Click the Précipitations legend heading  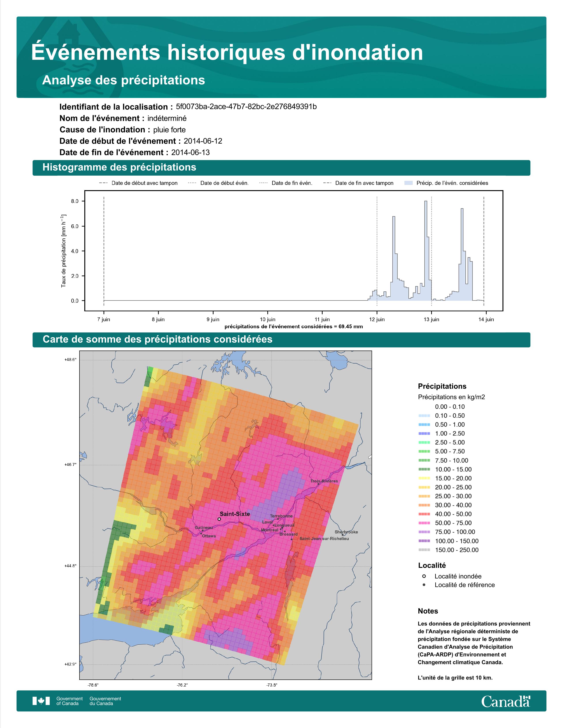(442, 386)
